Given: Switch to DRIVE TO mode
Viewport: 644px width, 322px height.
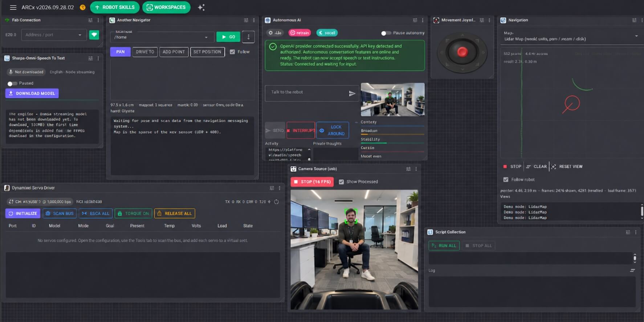Looking at the screenshot, I should pyautogui.click(x=145, y=52).
